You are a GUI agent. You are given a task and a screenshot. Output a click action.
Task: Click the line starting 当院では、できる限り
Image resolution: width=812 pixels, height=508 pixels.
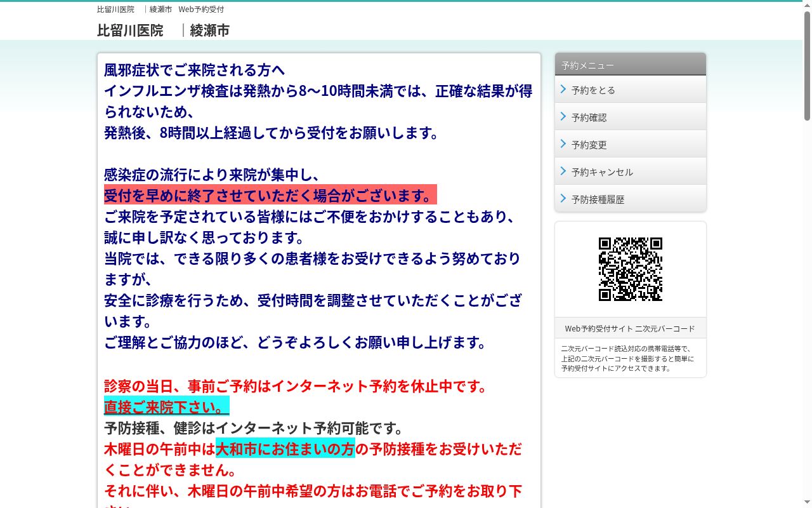click(x=313, y=269)
